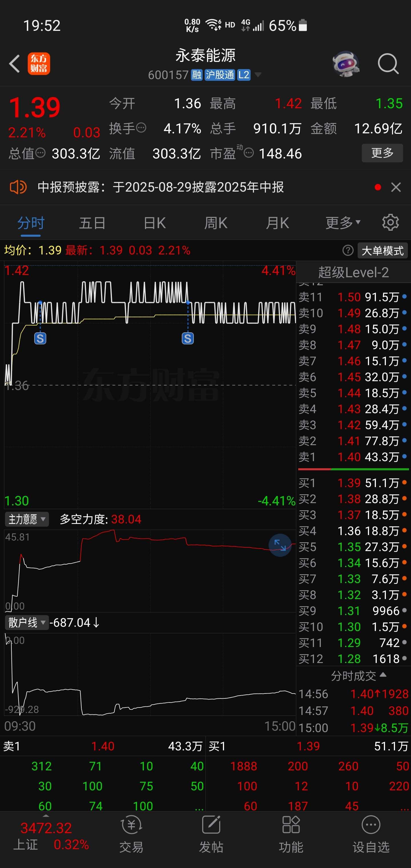Image resolution: width=411 pixels, height=868 pixels.
Task: Tap 设自选 add to watchlist icon
Action: point(371,834)
